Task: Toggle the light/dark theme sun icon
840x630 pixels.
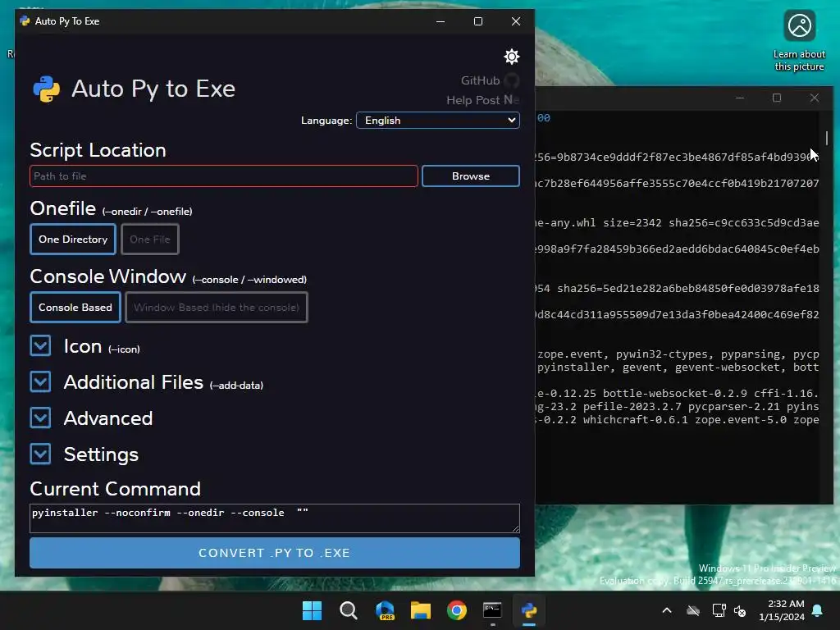Action: pos(512,57)
